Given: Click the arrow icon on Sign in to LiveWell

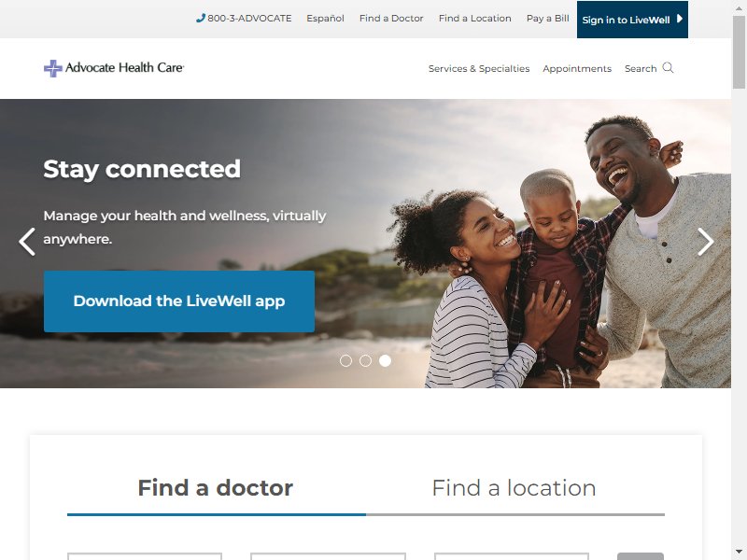Looking at the screenshot, I should tap(680, 19).
